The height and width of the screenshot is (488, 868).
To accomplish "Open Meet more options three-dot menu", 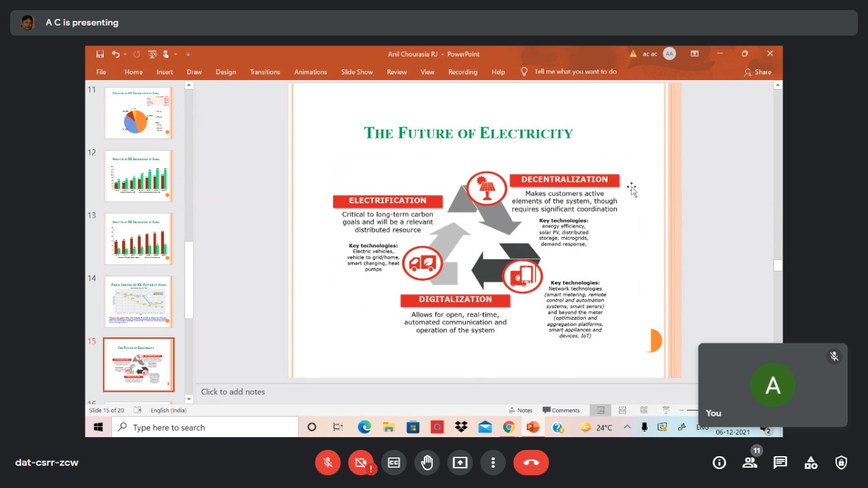I will point(493,463).
